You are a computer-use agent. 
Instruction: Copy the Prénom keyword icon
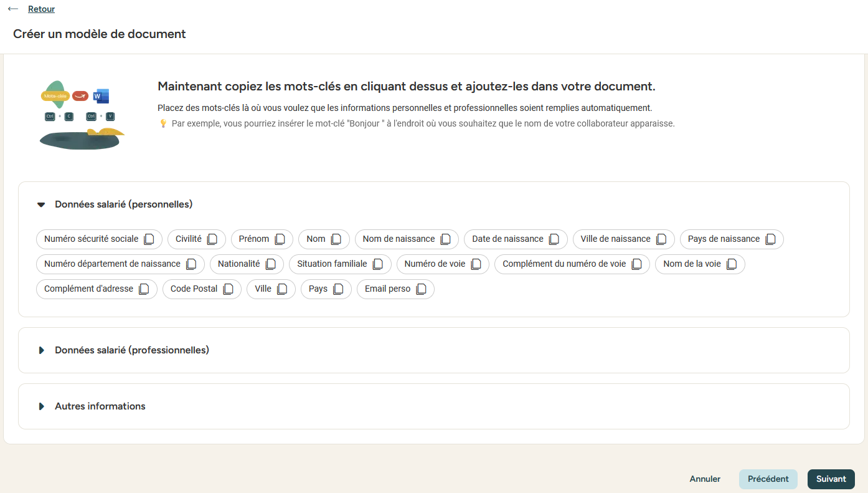280,239
